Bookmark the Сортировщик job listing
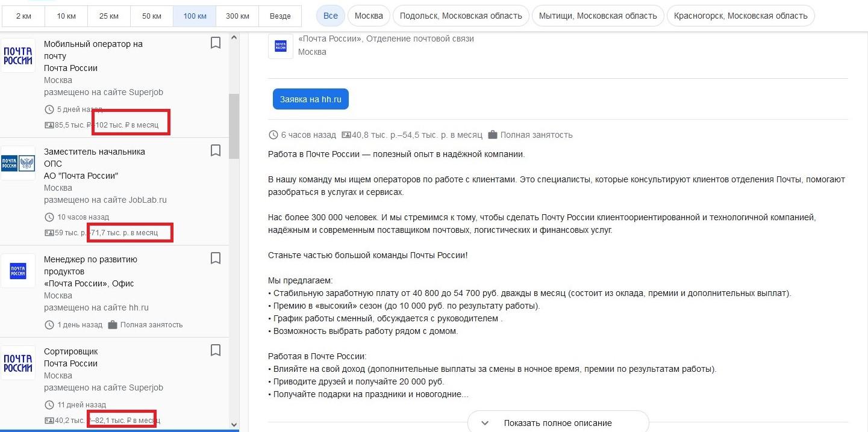Viewport: 868px width, 432px height. click(x=216, y=350)
